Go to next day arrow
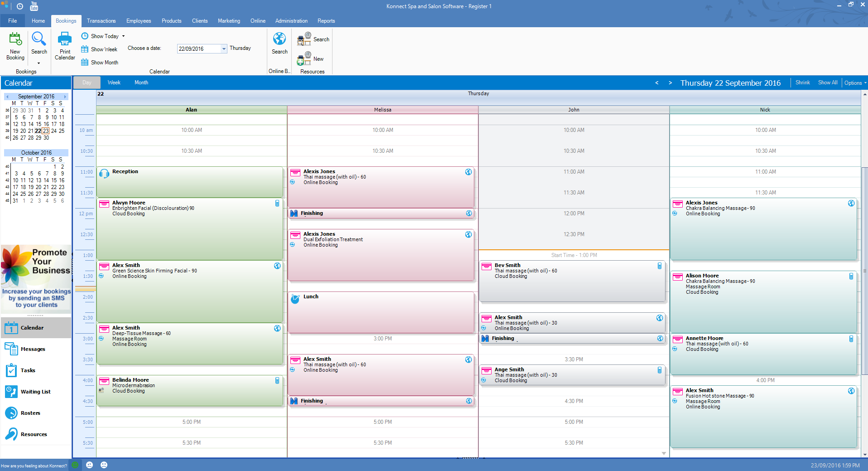The image size is (868, 471). (x=670, y=83)
